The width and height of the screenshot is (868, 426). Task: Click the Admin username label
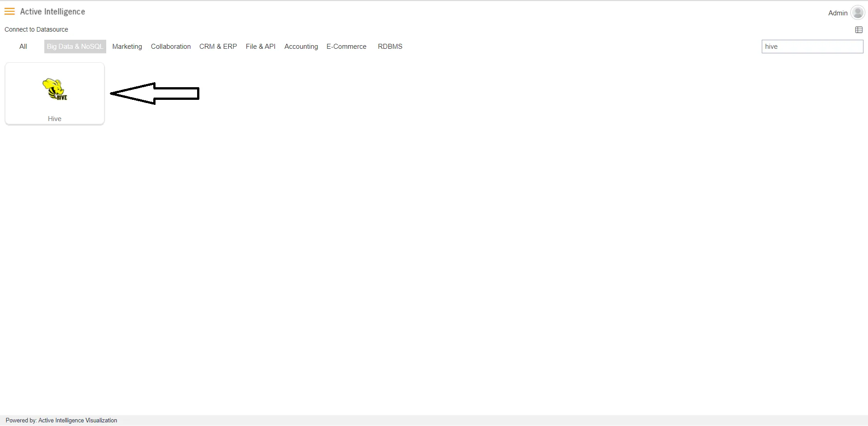coord(838,13)
